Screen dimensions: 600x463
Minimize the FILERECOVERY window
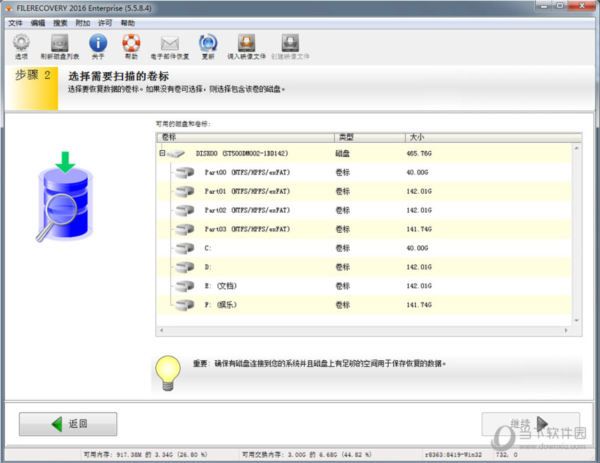click(x=543, y=6)
